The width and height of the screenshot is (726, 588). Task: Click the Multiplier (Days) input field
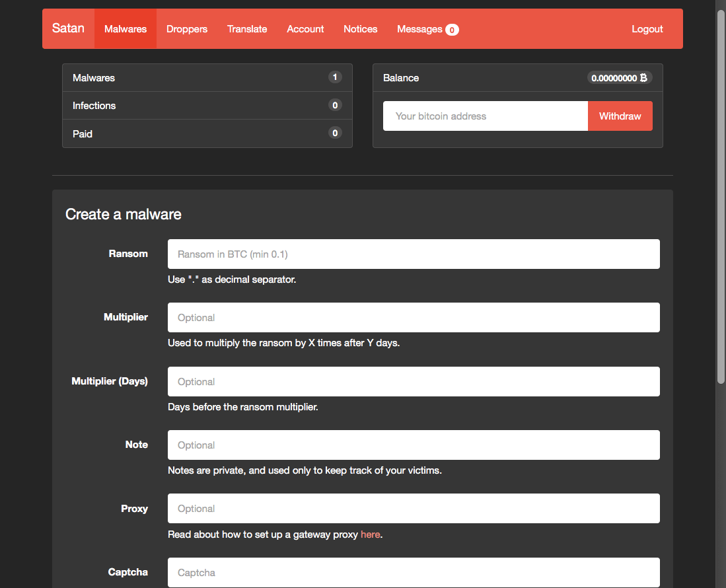(x=414, y=382)
